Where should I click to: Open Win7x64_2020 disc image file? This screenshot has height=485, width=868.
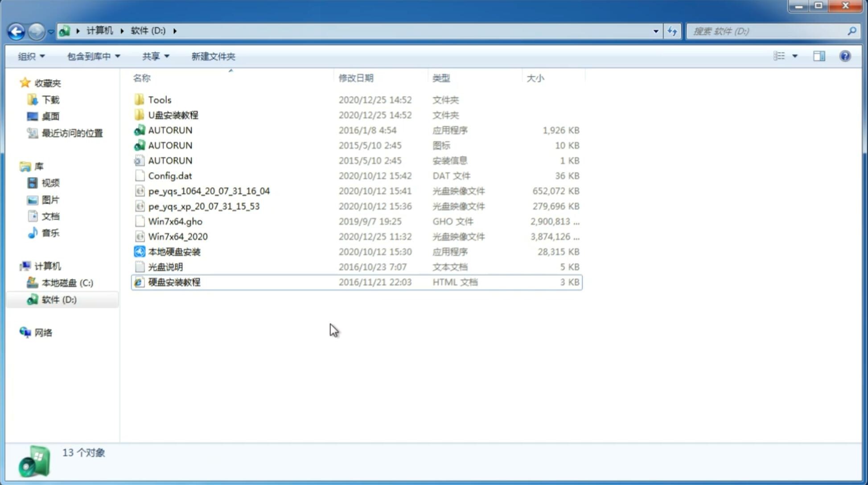point(177,237)
